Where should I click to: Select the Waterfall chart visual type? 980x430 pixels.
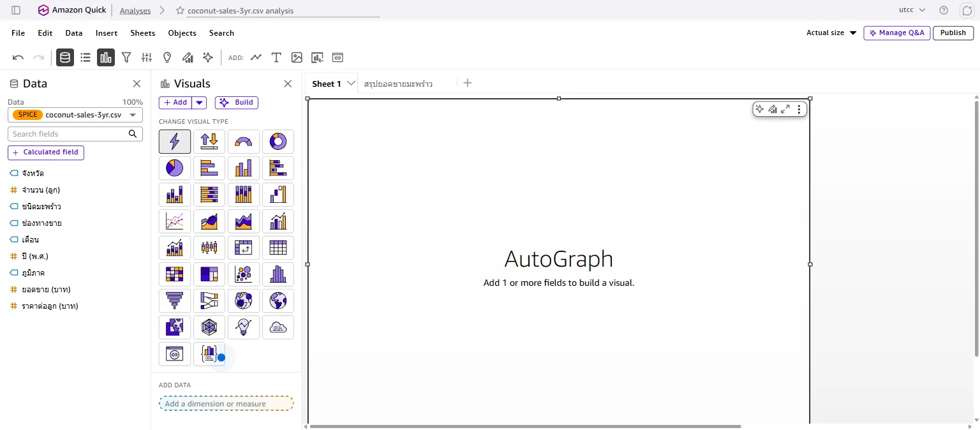point(278,195)
